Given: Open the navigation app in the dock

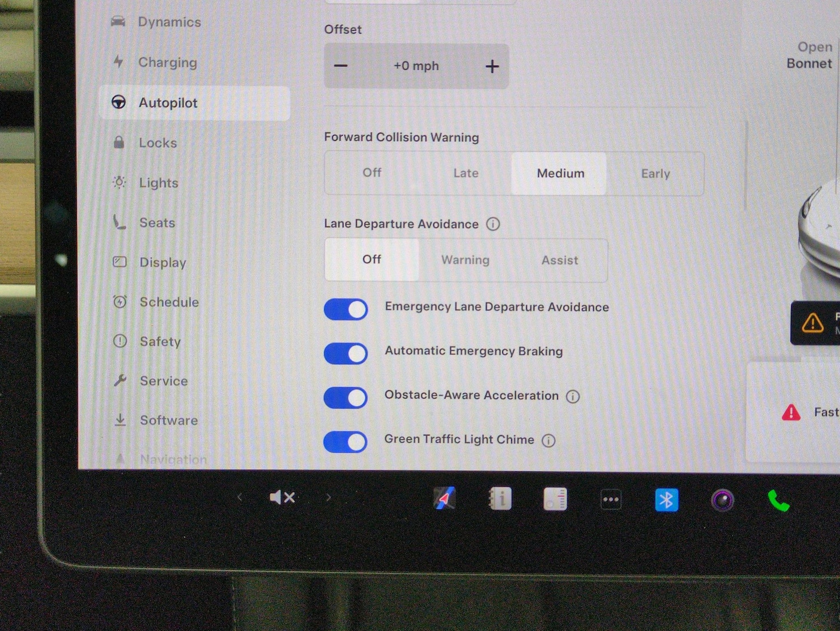Looking at the screenshot, I should coord(445,499).
